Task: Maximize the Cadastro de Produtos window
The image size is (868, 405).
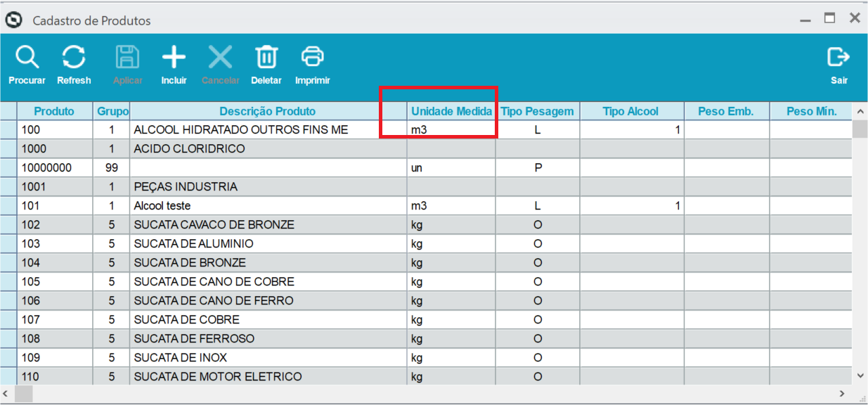Action: [830, 18]
